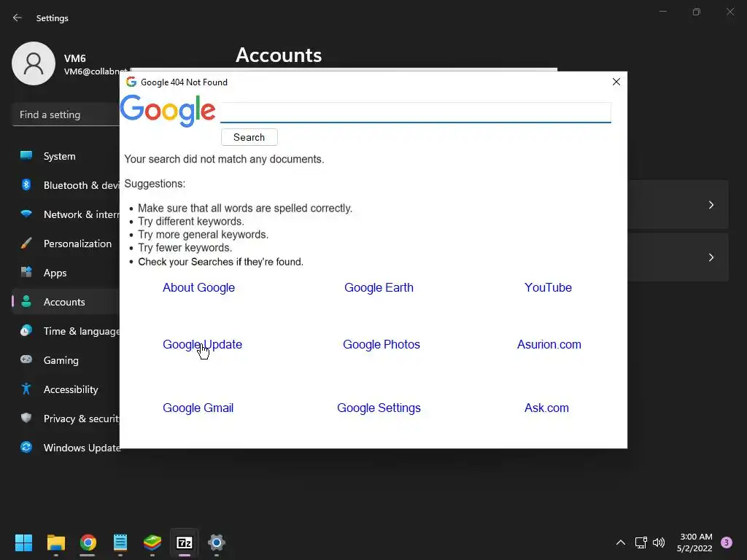This screenshot has height=560, width=747.
Task: Click the Gaming controller icon
Action: (26, 359)
